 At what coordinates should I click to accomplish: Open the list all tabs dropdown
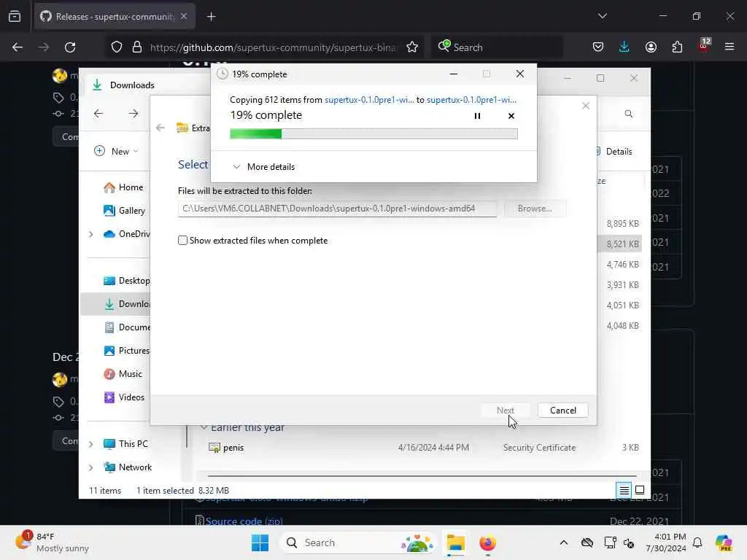(602, 16)
